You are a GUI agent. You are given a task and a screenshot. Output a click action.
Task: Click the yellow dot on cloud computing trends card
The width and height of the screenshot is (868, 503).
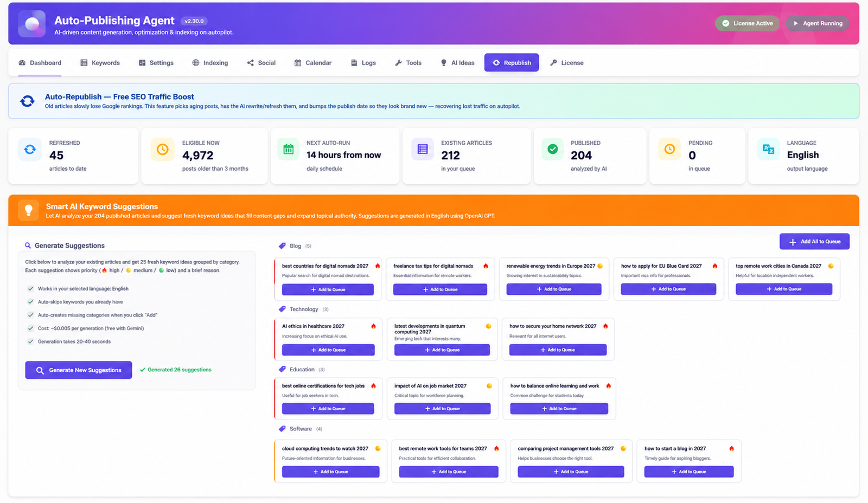378,449
